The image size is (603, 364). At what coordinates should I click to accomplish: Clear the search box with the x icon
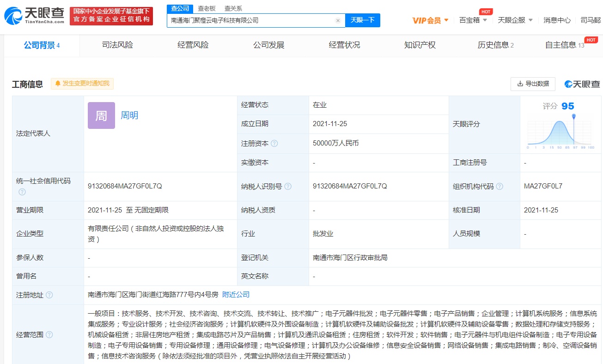click(338, 20)
